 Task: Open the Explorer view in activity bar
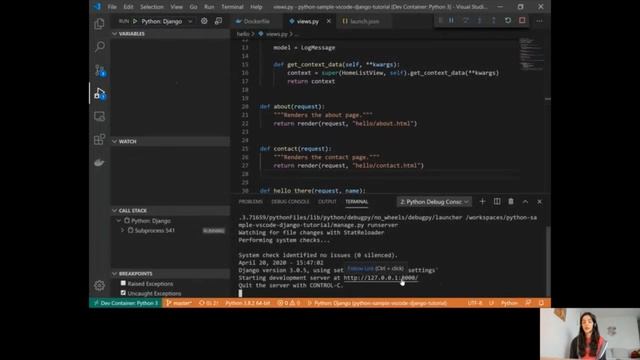[99, 24]
